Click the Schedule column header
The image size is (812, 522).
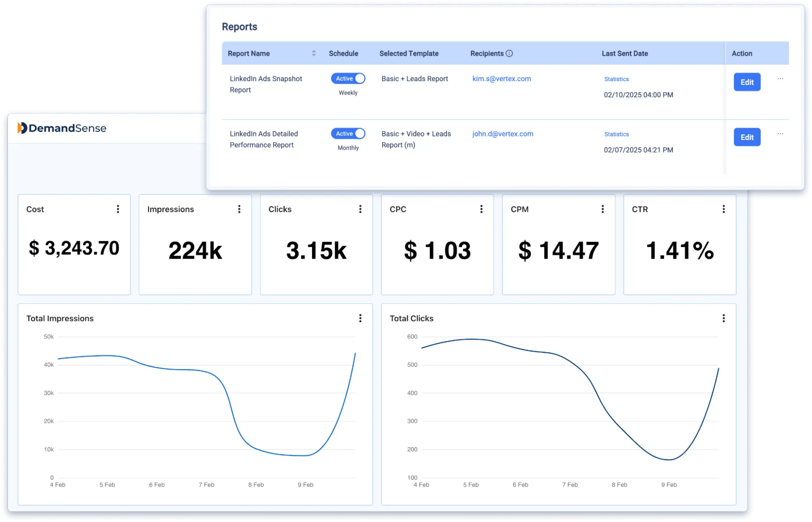pos(343,54)
